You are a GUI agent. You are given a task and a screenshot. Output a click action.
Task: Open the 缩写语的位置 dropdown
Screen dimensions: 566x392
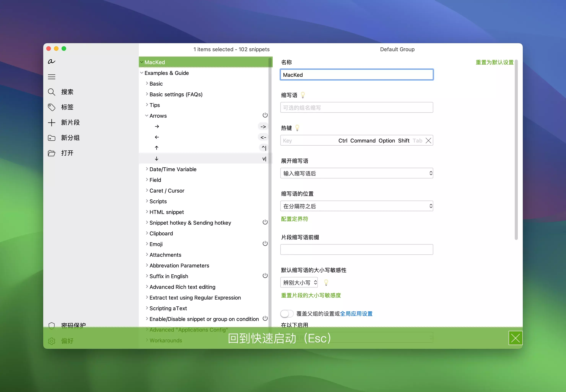click(356, 206)
